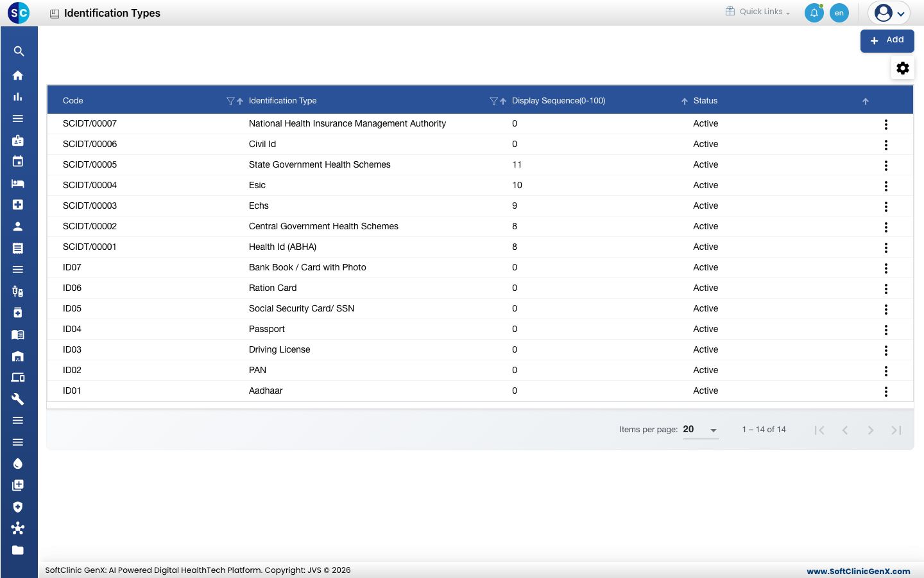Switch language with the 'en' button
The width and height of the screenshot is (924, 578).
click(x=839, y=13)
